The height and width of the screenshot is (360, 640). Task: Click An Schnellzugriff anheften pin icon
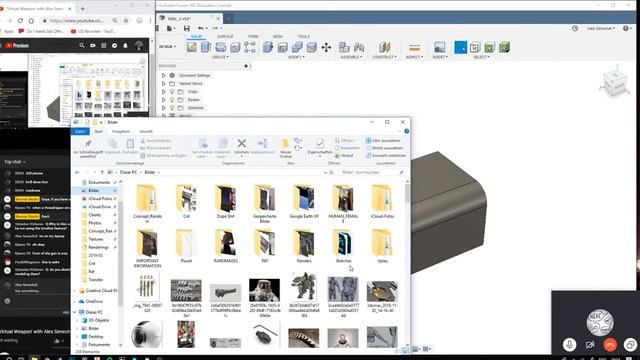(88, 143)
